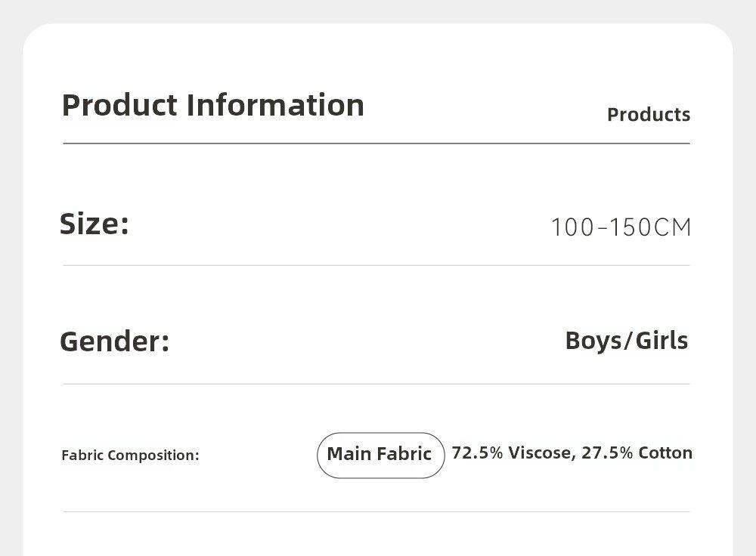Click the divider line below the Size row
Image resolution: width=756 pixels, height=556 pixels.
tap(376, 265)
